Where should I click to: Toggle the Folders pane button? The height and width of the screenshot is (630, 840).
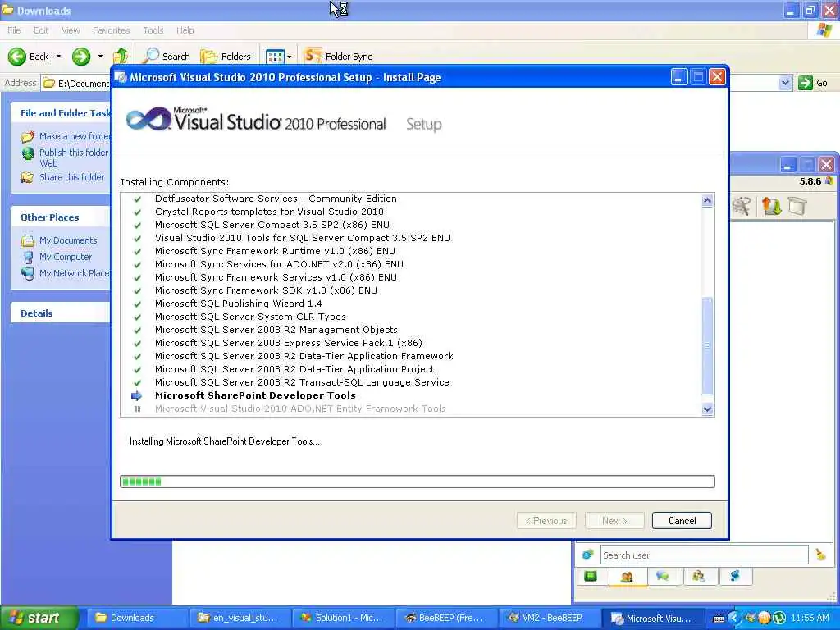225,57
